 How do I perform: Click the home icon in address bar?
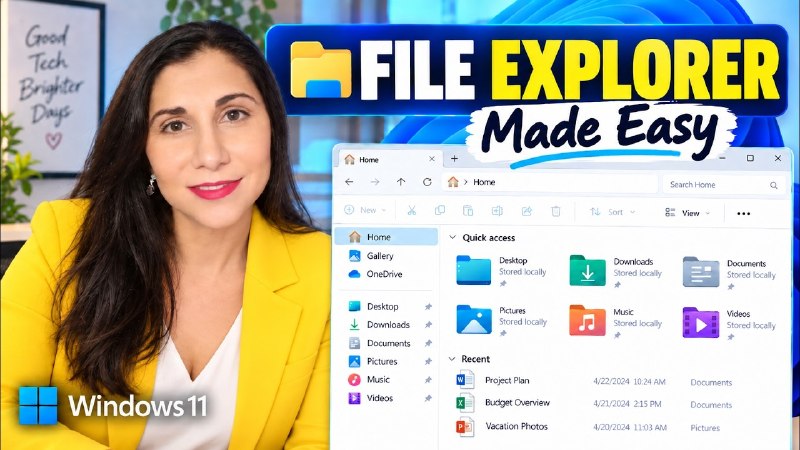[x=453, y=182]
